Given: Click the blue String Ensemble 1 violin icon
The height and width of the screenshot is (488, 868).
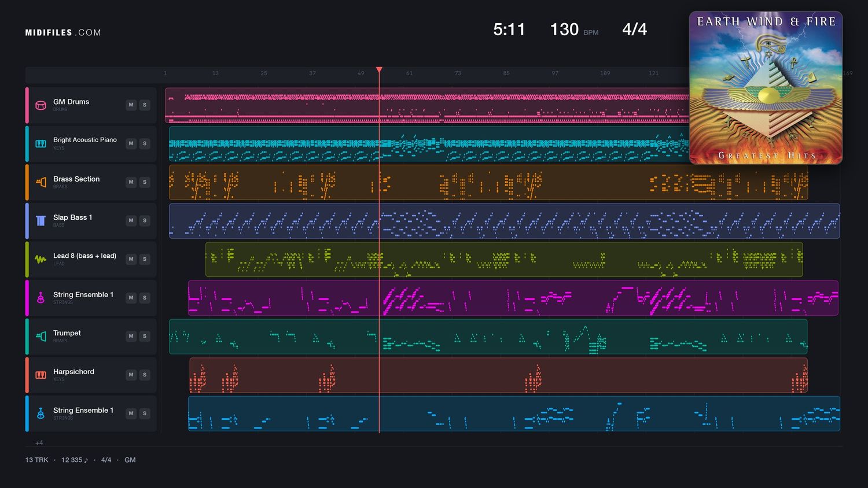Looking at the screenshot, I should [41, 413].
